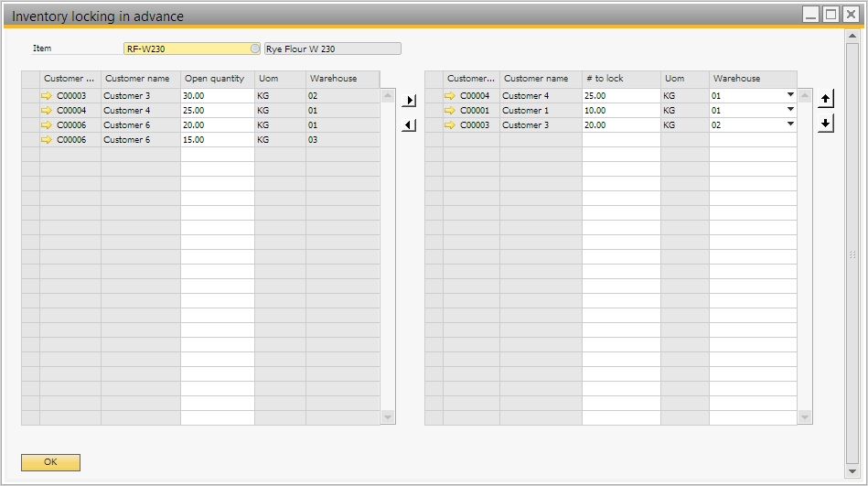Maximize the Inventory locking window
The image size is (868, 486).
click(x=830, y=15)
